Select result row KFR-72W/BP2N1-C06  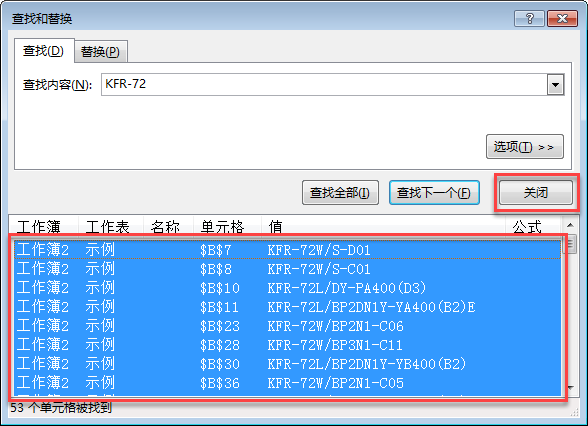point(288,326)
